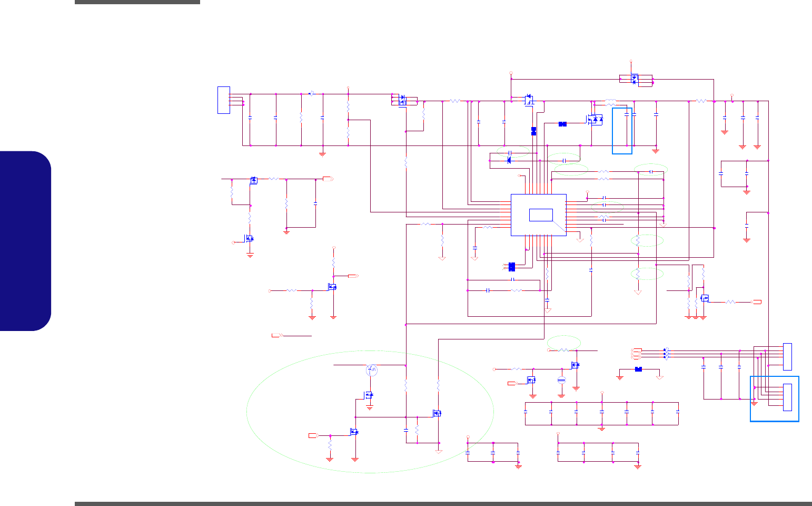Select the inductor coil symbol on top rail
812x506 pixels.
coord(610,101)
